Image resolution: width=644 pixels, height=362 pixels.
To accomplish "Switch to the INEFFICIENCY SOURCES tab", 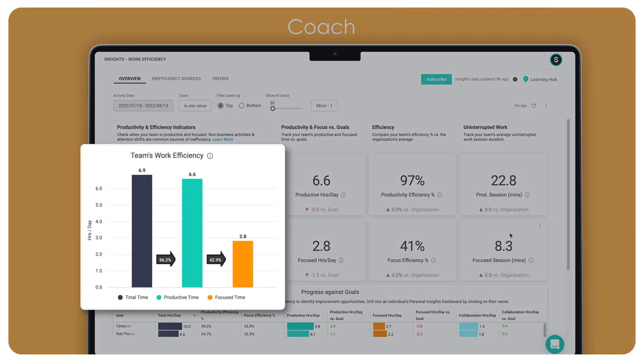I will (176, 78).
